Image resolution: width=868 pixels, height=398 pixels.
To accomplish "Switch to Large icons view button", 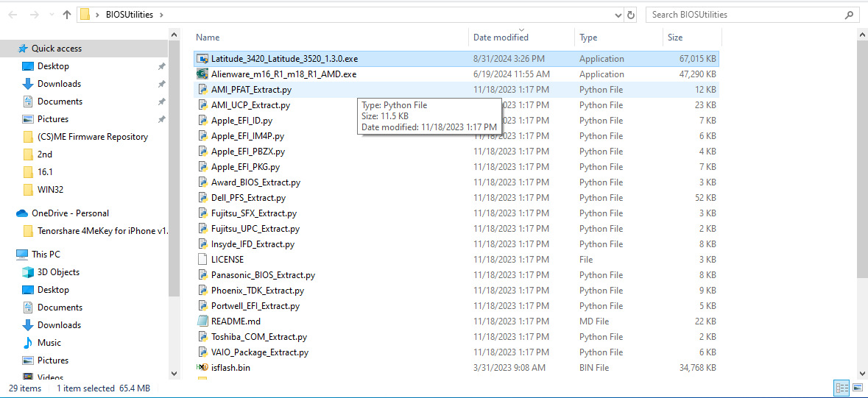I will click(x=858, y=388).
